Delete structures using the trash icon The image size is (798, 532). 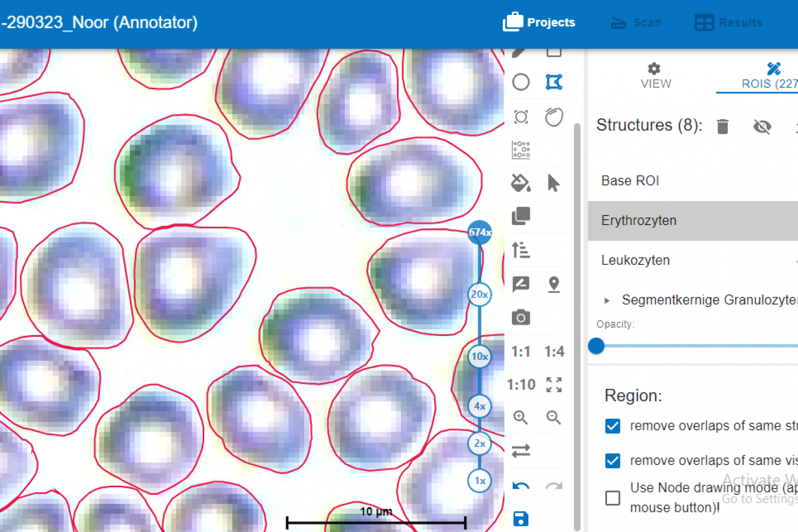(x=722, y=127)
